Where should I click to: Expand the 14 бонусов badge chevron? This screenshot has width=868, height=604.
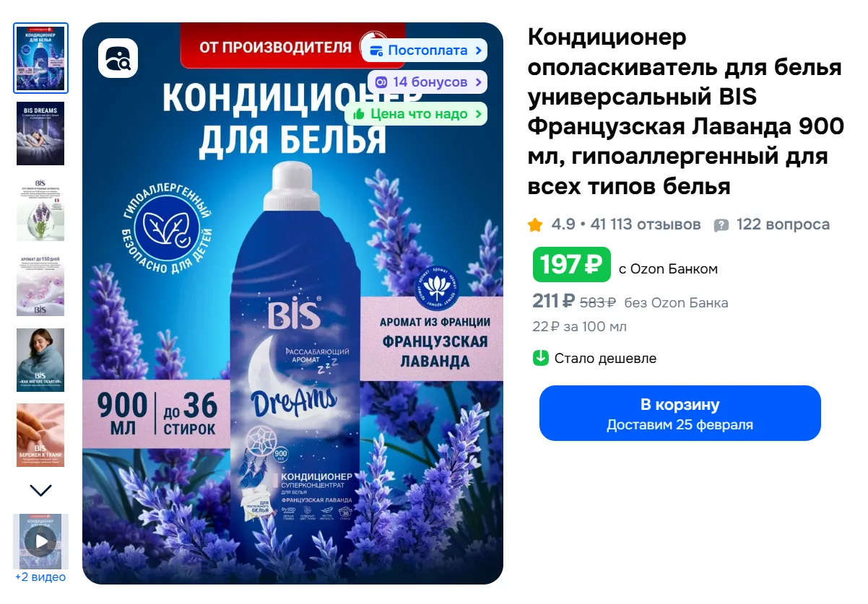(478, 82)
